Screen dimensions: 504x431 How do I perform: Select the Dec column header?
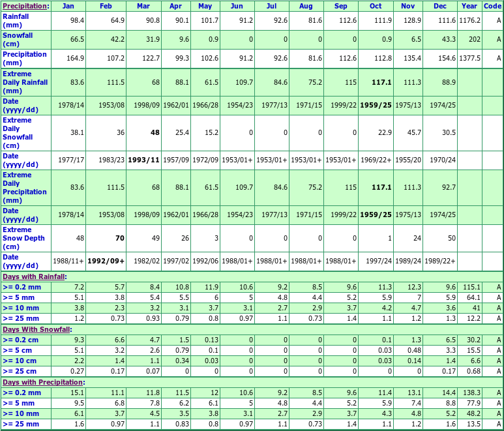click(439, 6)
